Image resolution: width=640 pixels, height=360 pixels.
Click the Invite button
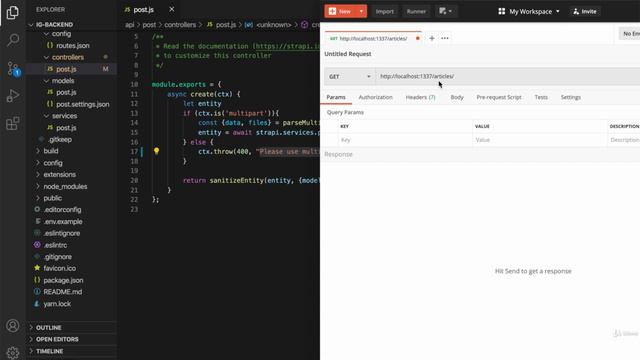pos(584,11)
